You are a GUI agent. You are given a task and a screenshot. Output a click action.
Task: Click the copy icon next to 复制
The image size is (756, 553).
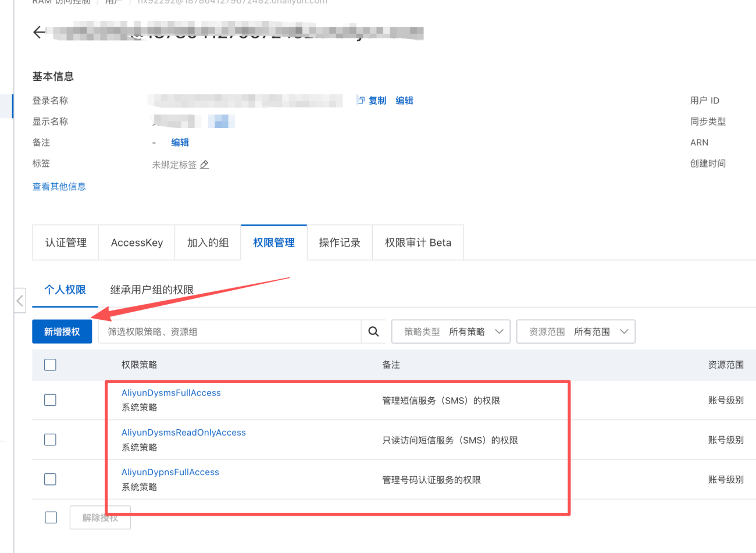(361, 100)
